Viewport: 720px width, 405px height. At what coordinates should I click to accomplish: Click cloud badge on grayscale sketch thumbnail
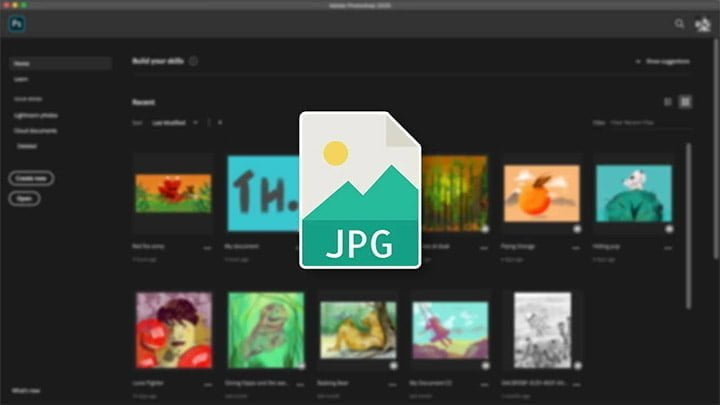tap(578, 366)
